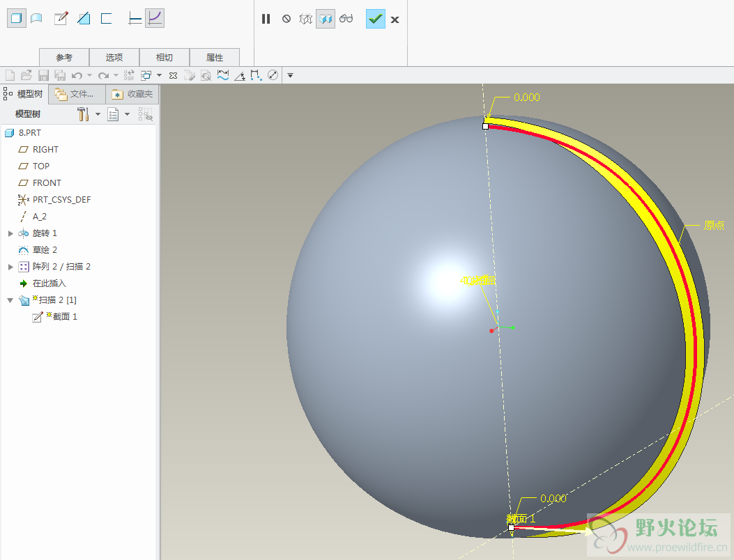Toggle the remove material option
The height and width of the screenshot is (560, 734).
84,18
